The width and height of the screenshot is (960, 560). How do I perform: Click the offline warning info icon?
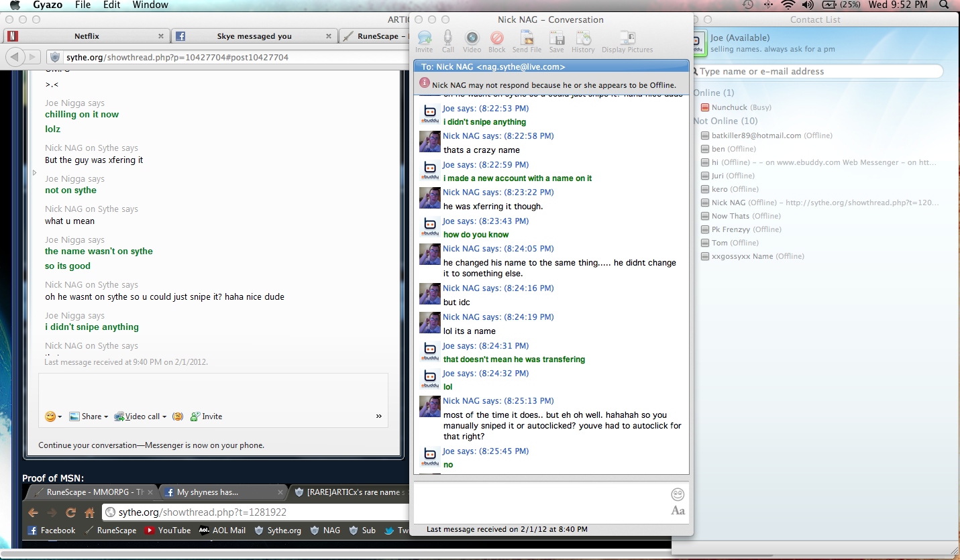(425, 83)
